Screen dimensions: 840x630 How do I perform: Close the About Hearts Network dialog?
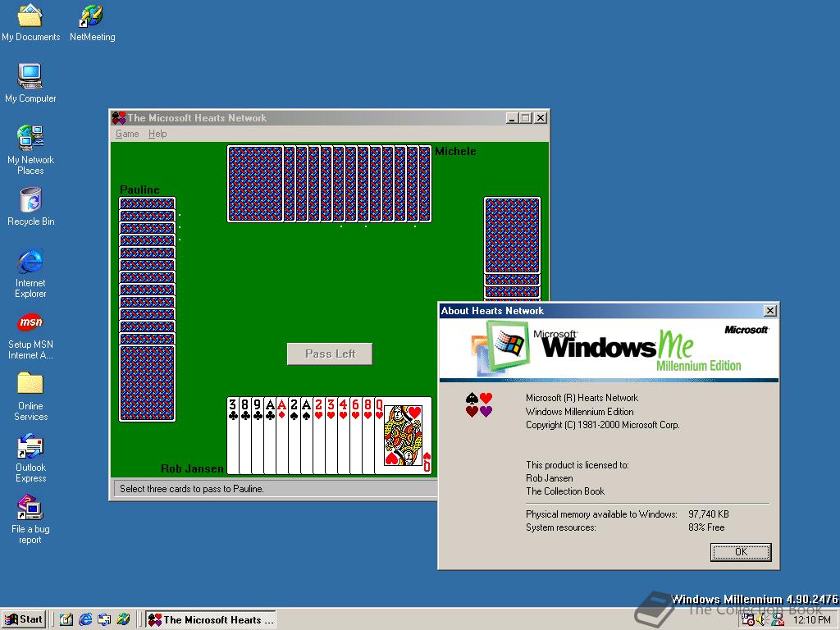[769, 311]
